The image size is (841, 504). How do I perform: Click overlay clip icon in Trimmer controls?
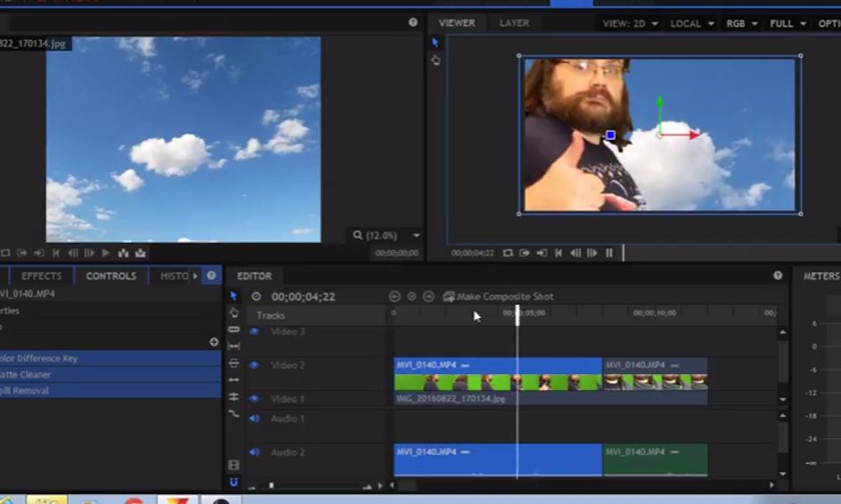tap(141, 253)
